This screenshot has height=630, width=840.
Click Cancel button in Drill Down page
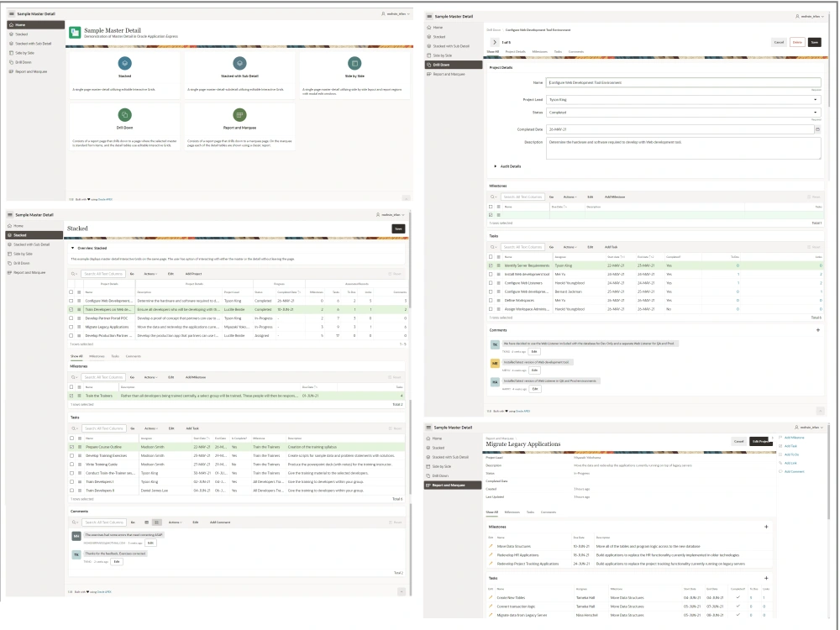[x=779, y=42]
